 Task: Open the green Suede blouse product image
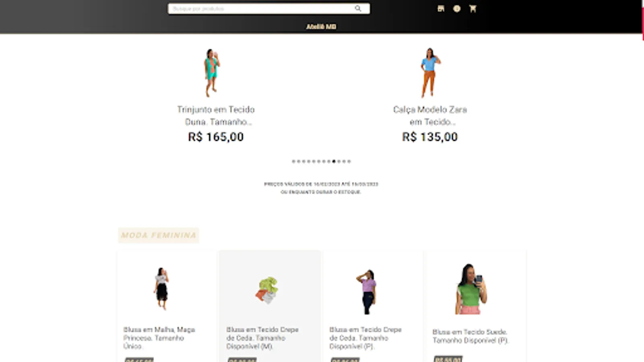(470, 288)
